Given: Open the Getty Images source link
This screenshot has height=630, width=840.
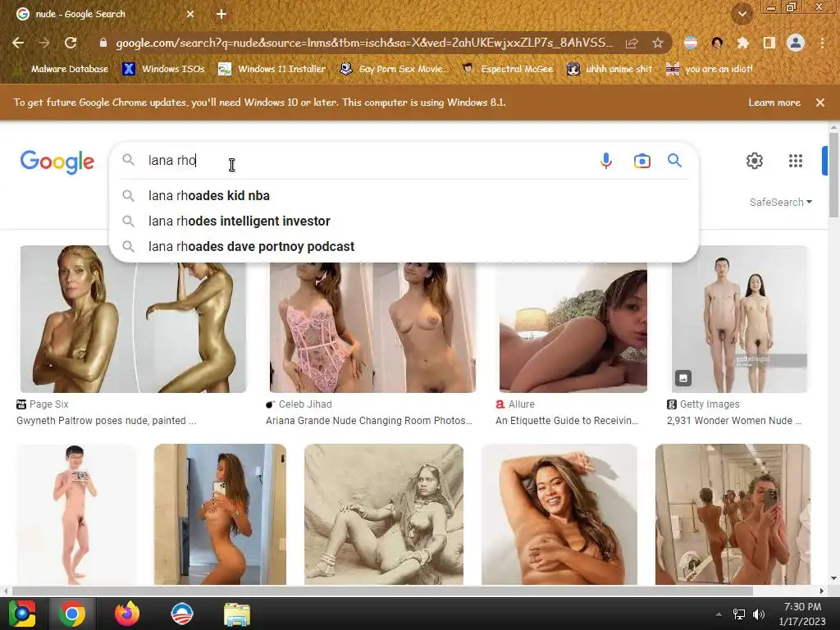Looking at the screenshot, I should click(x=703, y=404).
